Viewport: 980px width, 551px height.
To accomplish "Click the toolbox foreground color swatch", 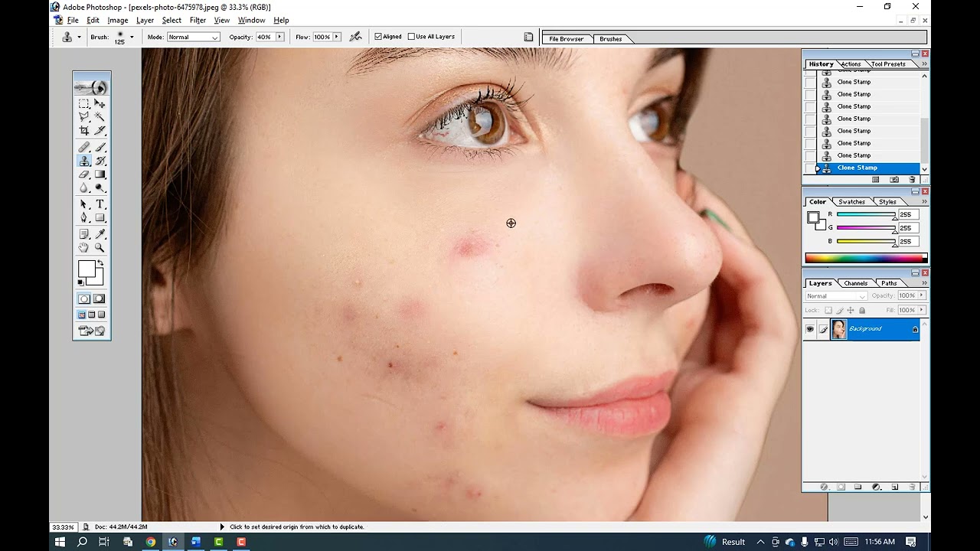I will tap(87, 269).
